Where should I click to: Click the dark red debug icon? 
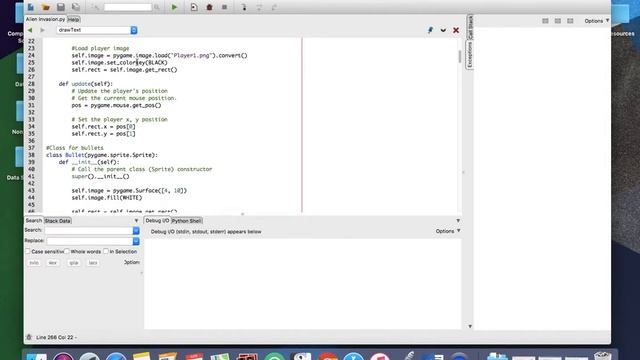[209, 7]
